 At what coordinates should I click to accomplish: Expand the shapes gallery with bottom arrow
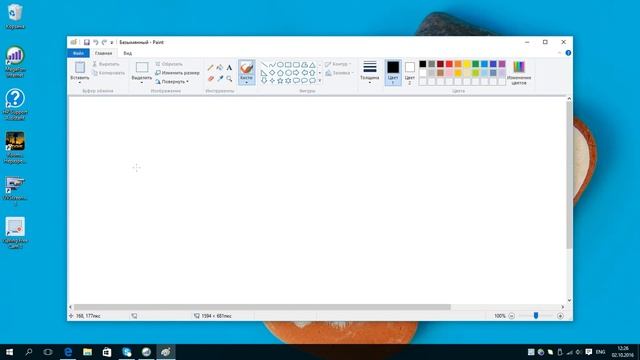point(320,81)
